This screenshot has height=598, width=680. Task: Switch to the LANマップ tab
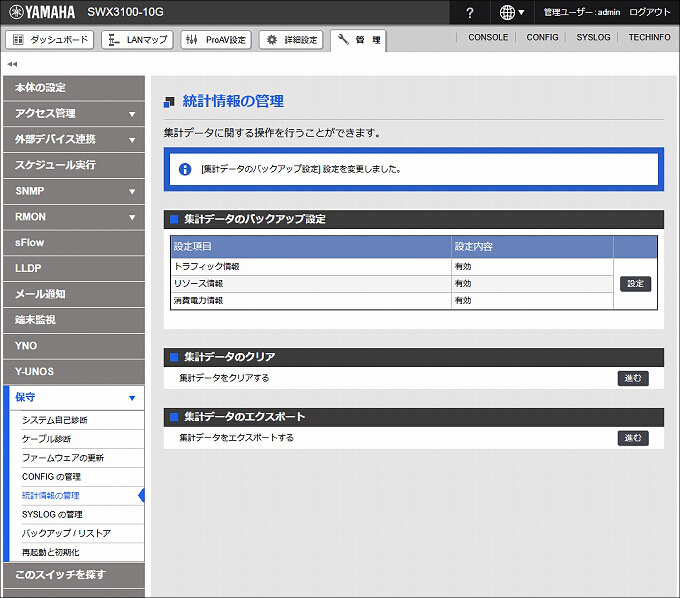click(137, 40)
